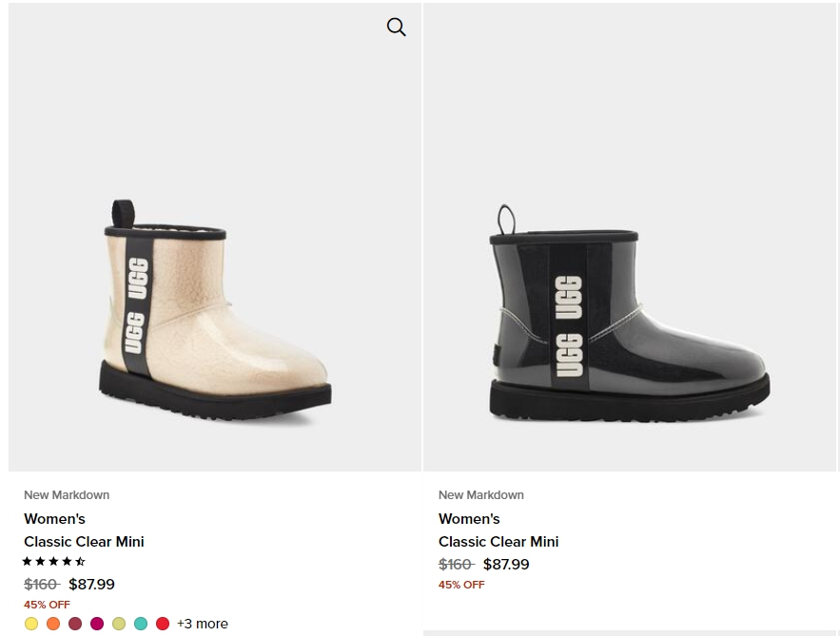840x636 pixels.
Task: Open the star rating reviews for the beige boot
Action: pyautogui.click(x=53, y=562)
